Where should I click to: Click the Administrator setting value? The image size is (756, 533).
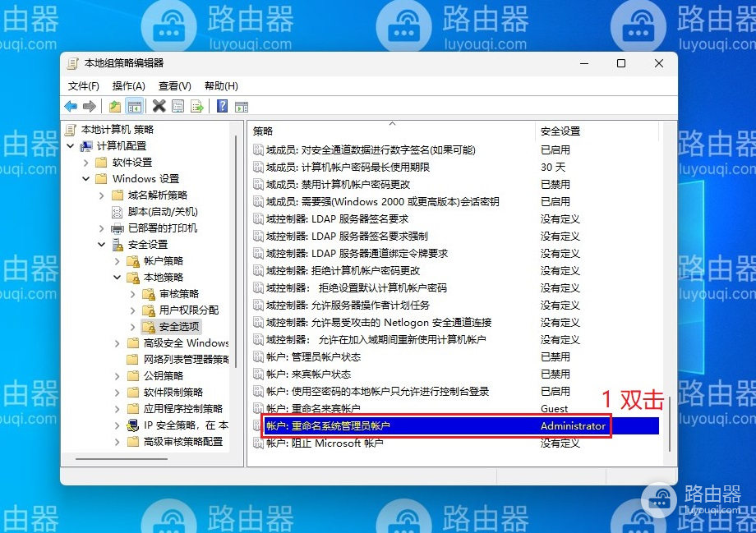573,426
